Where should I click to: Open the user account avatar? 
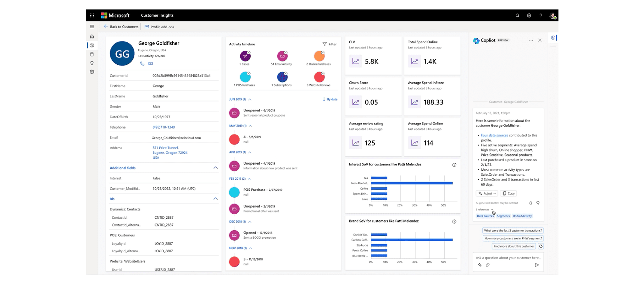[x=552, y=15]
